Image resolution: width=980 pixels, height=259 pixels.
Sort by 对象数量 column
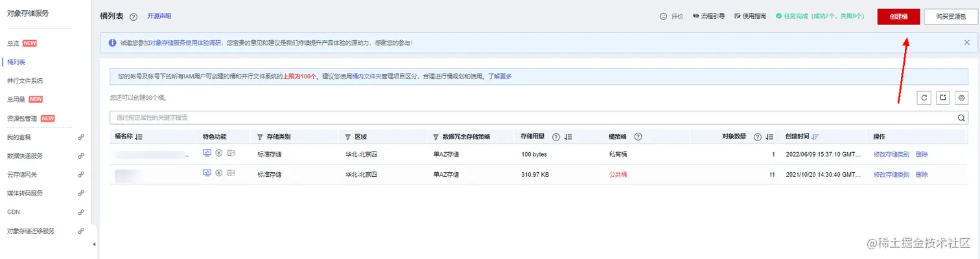pyautogui.click(x=769, y=137)
